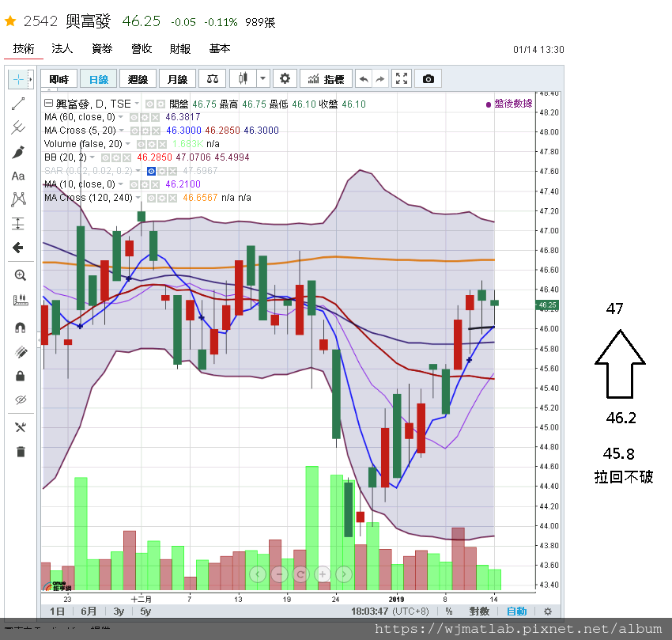Toggle visibility of MA (10, close, 0)

tap(134, 184)
